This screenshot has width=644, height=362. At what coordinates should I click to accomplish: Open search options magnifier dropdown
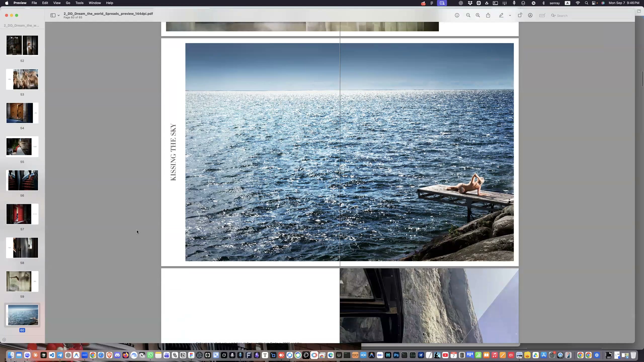pos(553,16)
